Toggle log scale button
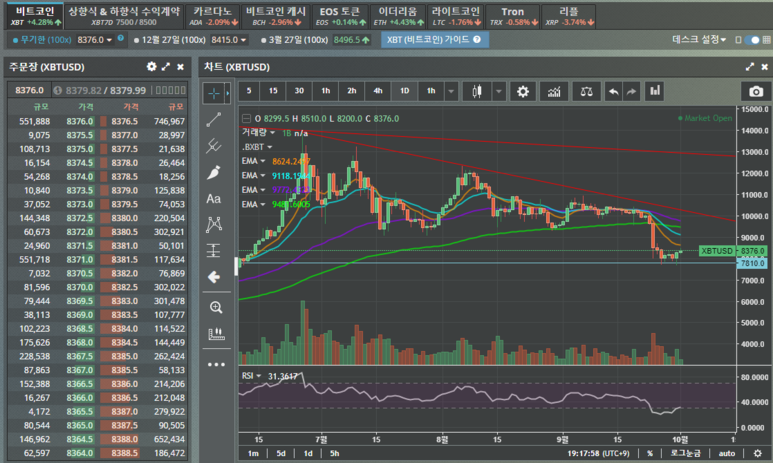Viewport: 773px width, 463px height. click(x=685, y=453)
